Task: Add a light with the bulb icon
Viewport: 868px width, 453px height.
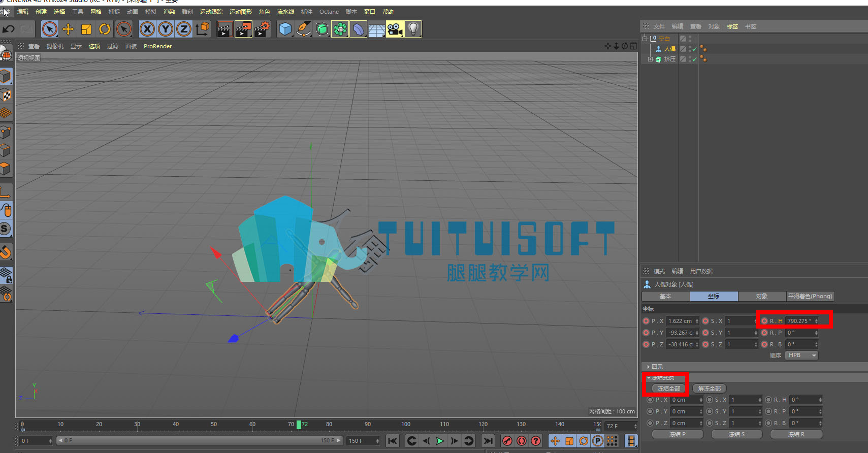Action: tap(413, 29)
